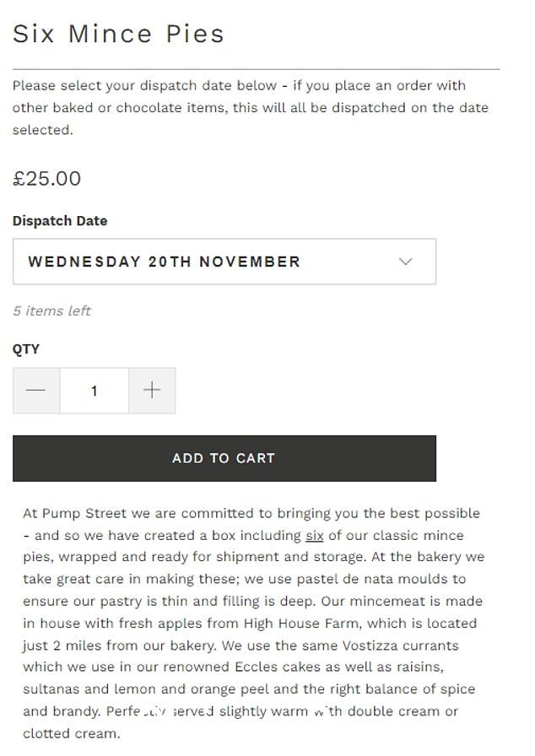
Task: Follow the underlined "six" link
Action: (314, 536)
